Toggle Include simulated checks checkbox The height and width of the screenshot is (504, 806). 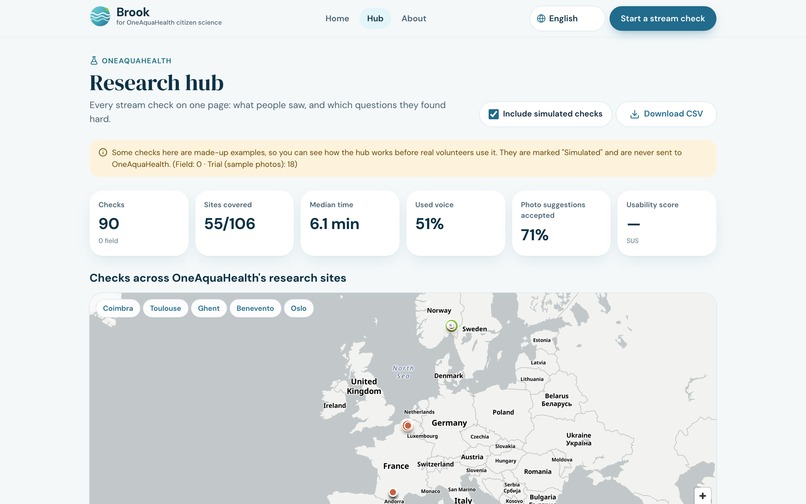(493, 114)
